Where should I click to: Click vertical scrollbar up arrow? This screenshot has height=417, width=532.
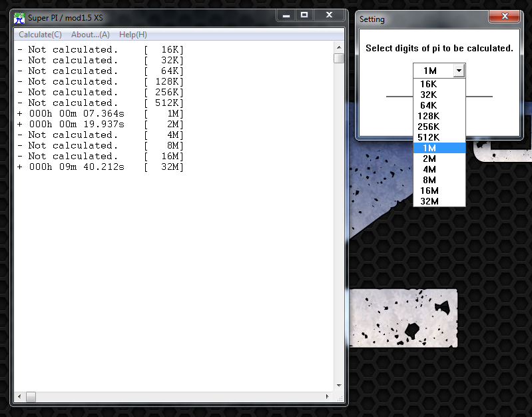[x=339, y=47]
